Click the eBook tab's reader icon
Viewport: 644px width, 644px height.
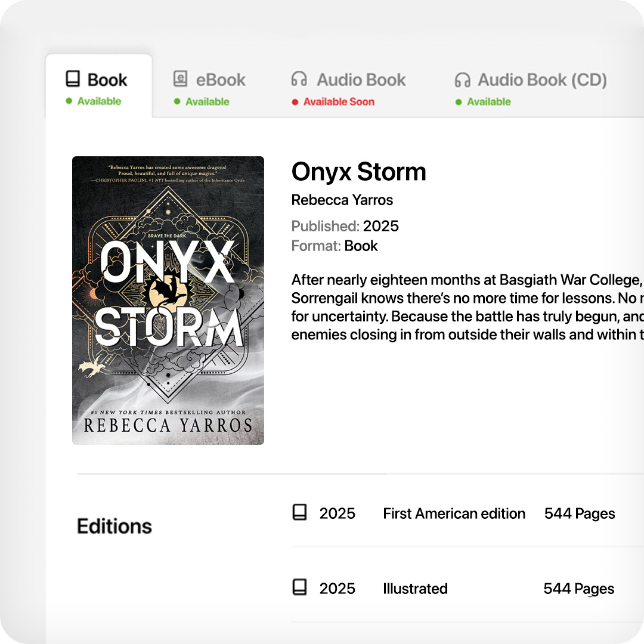180,79
